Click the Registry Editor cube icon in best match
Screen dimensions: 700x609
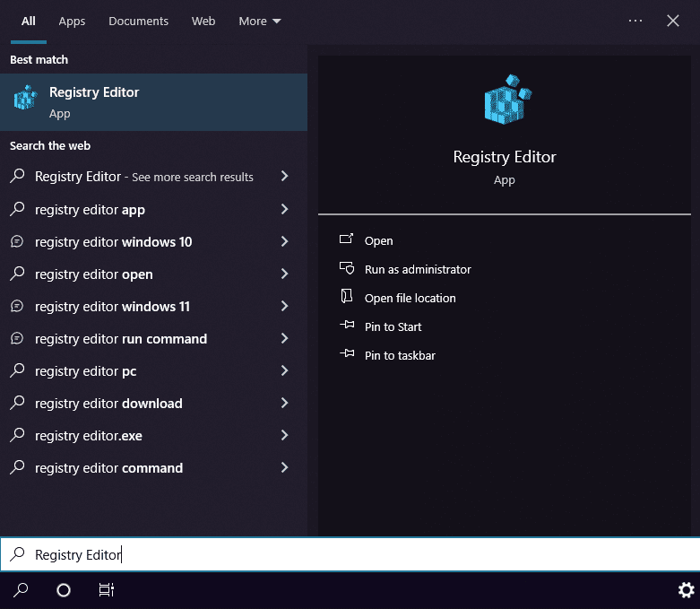(25, 98)
